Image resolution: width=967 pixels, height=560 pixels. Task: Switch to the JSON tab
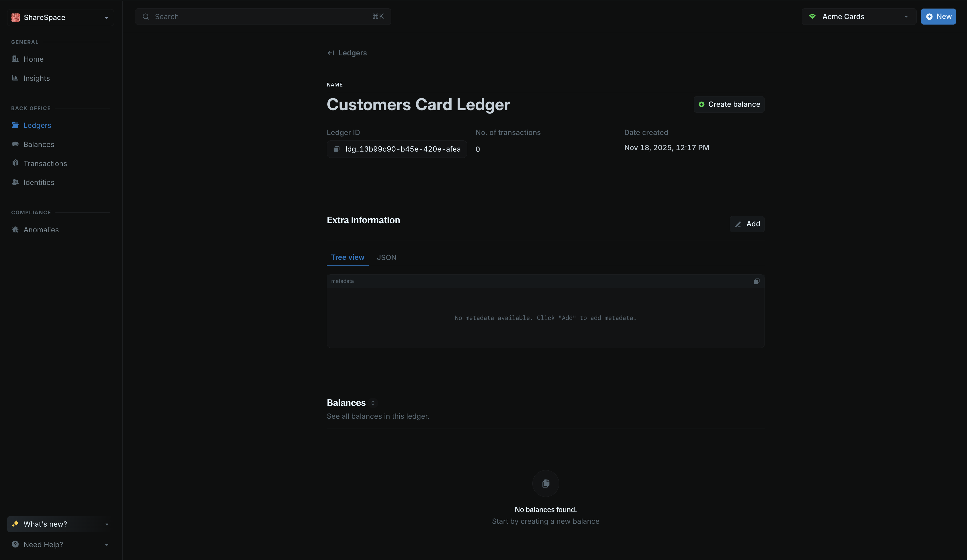(386, 257)
